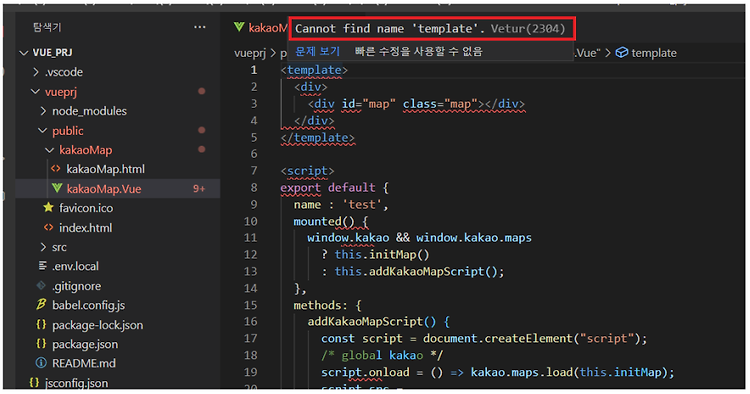Collapse the vueprj folder
This screenshot has height=394, width=750.
[35, 92]
